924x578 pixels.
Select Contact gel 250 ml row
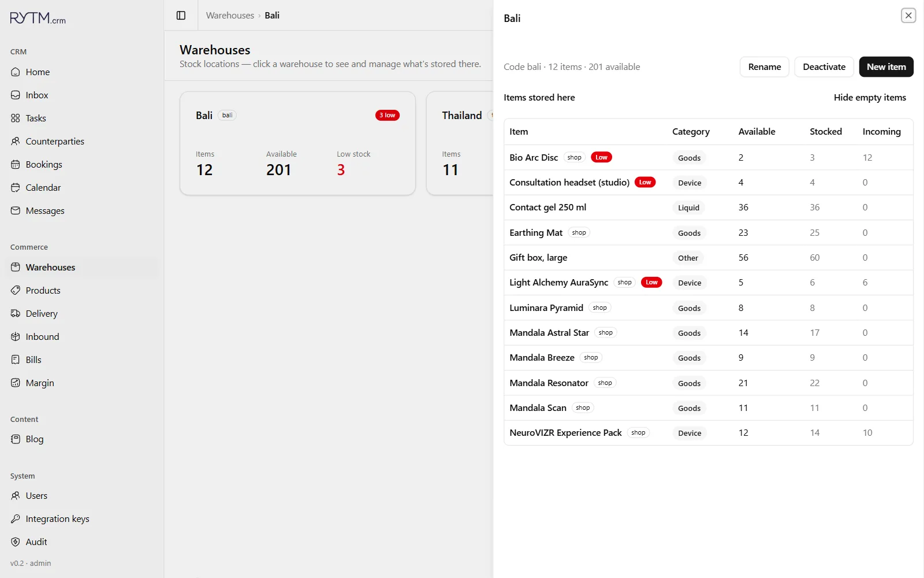[709, 208]
